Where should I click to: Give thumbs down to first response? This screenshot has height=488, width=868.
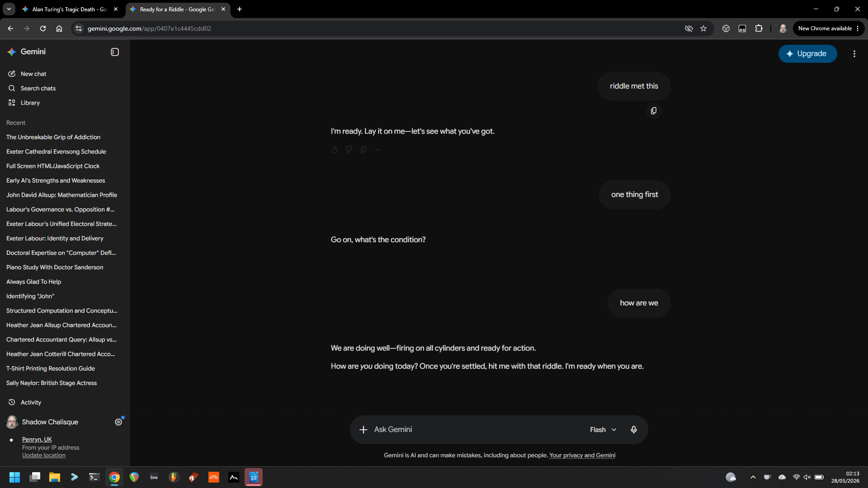click(349, 150)
